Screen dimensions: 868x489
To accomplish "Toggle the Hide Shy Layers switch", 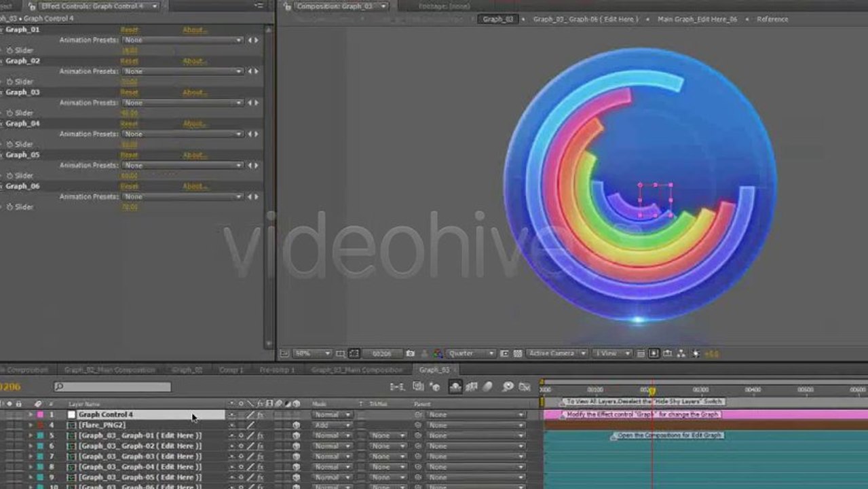I will click(x=455, y=386).
